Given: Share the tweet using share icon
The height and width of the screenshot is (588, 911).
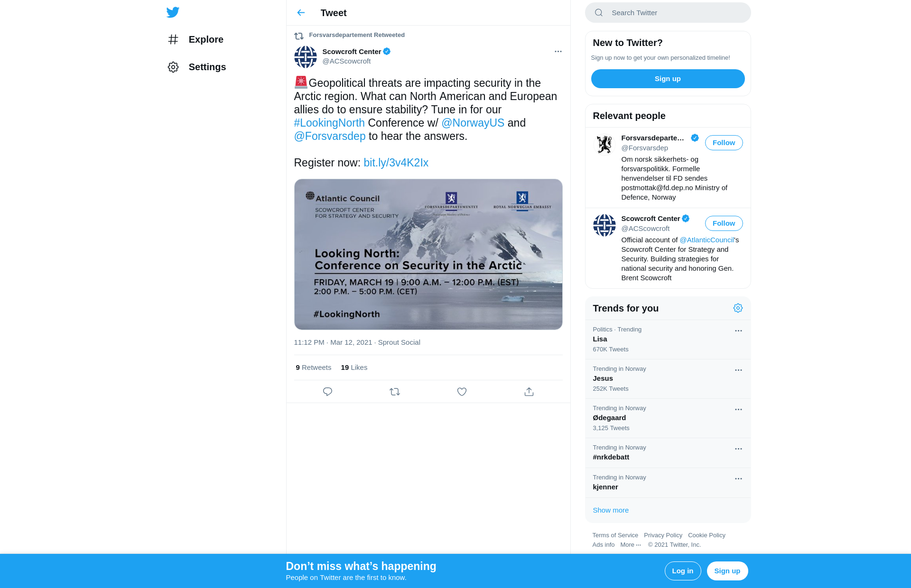Looking at the screenshot, I should click(529, 392).
